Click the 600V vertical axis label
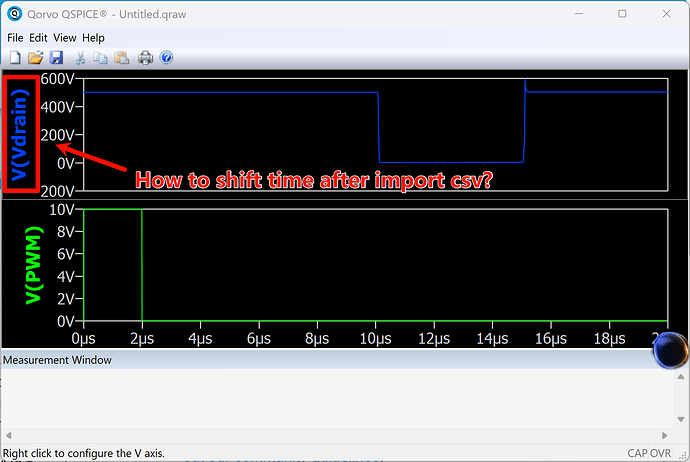The image size is (690, 462). coord(58,80)
